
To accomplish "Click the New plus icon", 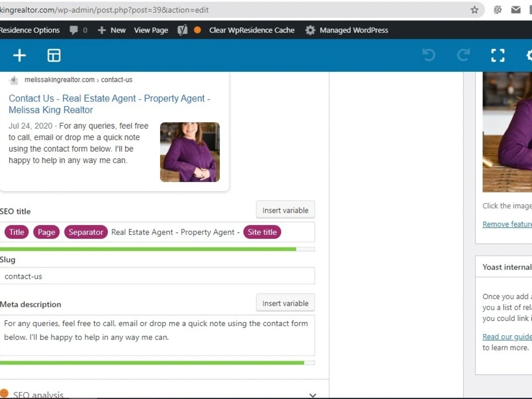I will (x=102, y=30).
